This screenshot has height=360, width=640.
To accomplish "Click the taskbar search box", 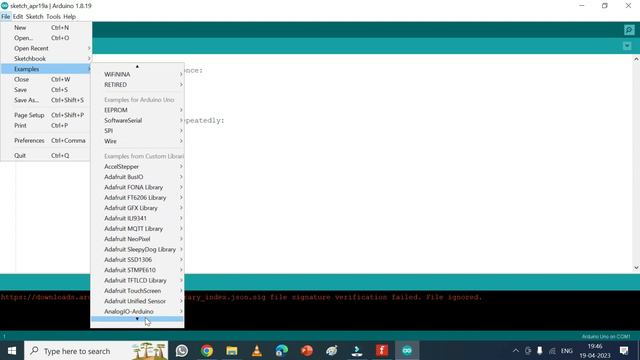I will (96, 351).
